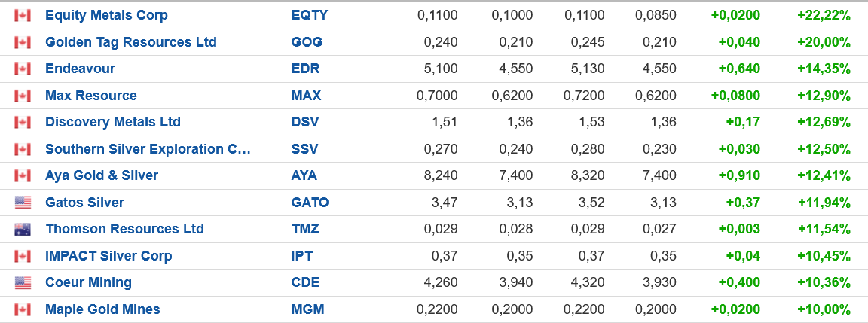
Task: Click the AYA ticker symbol
Action: 304,175
